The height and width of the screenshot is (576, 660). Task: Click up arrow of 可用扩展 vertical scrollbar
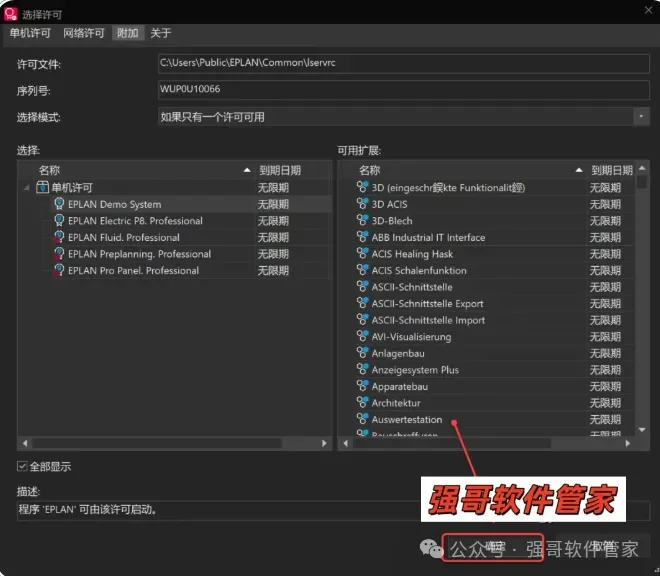coord(642,168)
